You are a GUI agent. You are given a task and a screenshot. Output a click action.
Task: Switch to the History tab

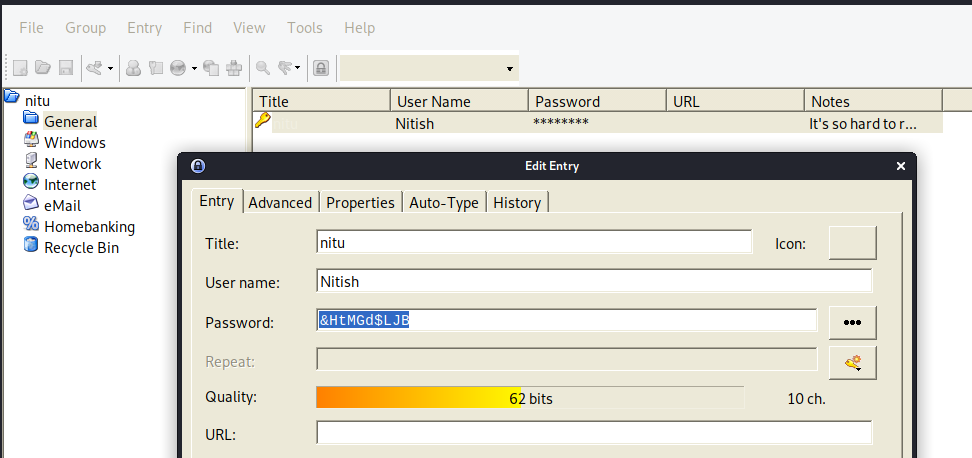[517, 203]
